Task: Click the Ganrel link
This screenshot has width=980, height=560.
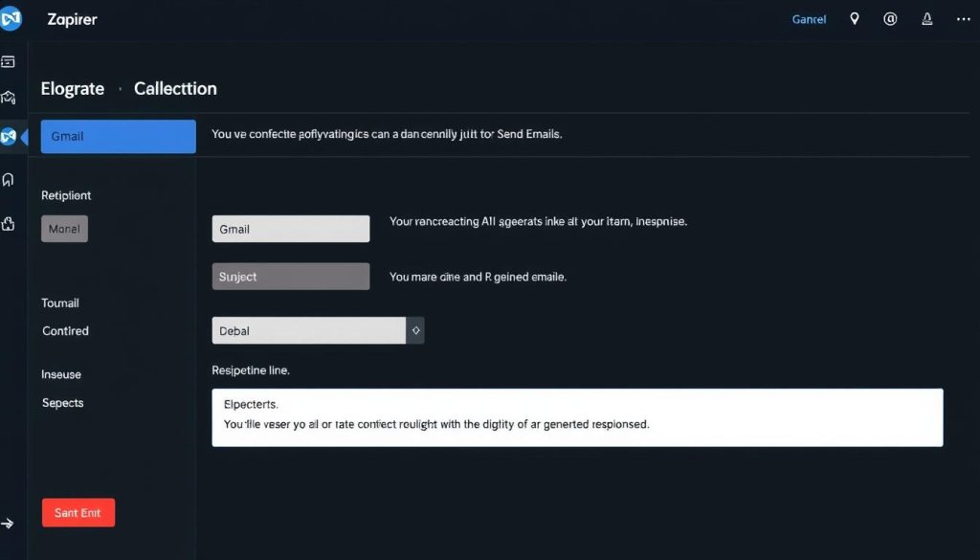Action: (x=809, y=20)
